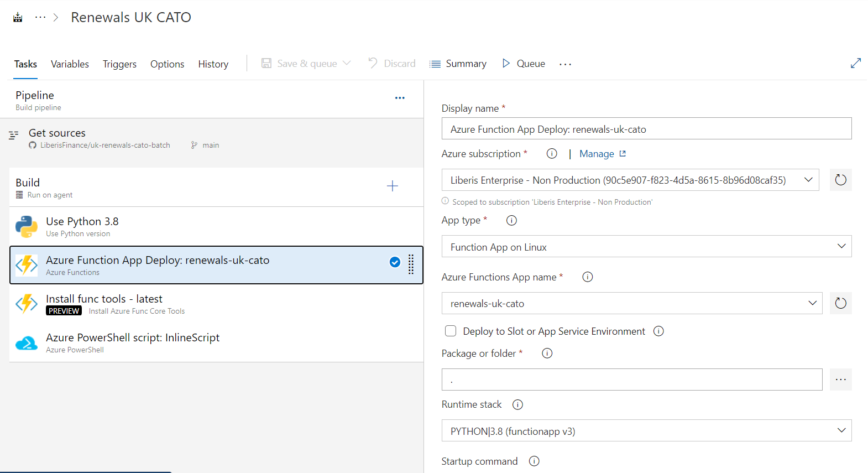This screenshot has width=868, height=473.
Task: Click the App type info icon
Action: (511, 220)
